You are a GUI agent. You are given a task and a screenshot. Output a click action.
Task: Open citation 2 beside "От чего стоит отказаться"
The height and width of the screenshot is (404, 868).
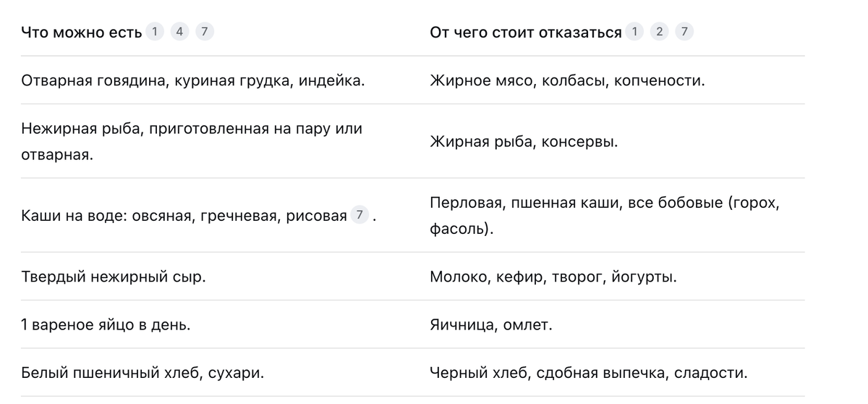(x=659, y=31)
